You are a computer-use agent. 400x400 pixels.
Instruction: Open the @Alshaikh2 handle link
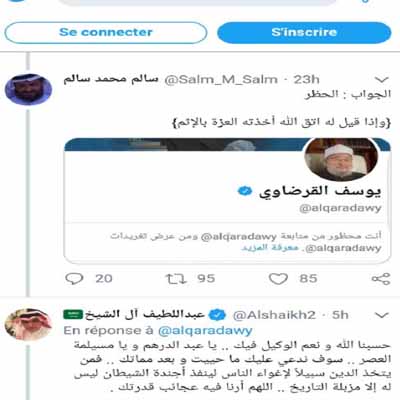click(274, 315)
